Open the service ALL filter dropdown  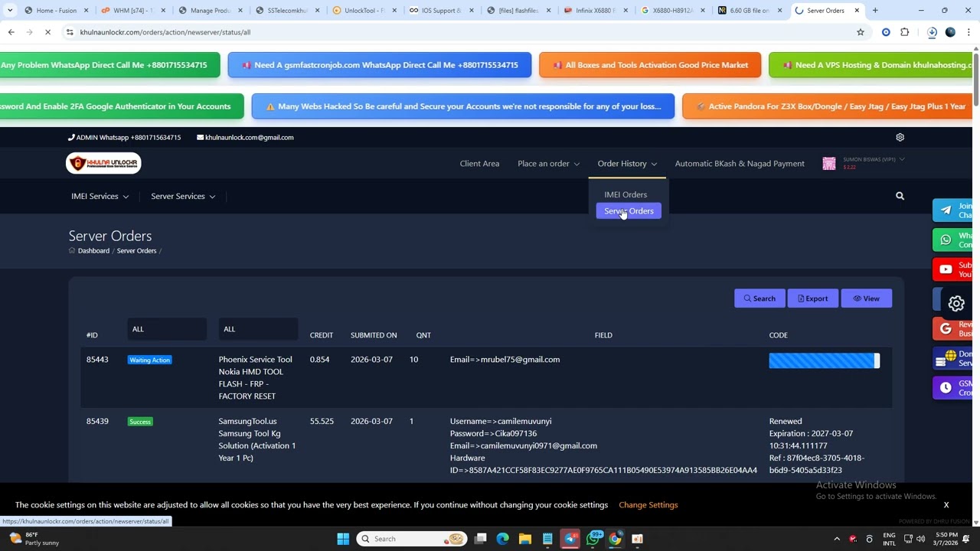pyautogui.click(x=258, y=329)
